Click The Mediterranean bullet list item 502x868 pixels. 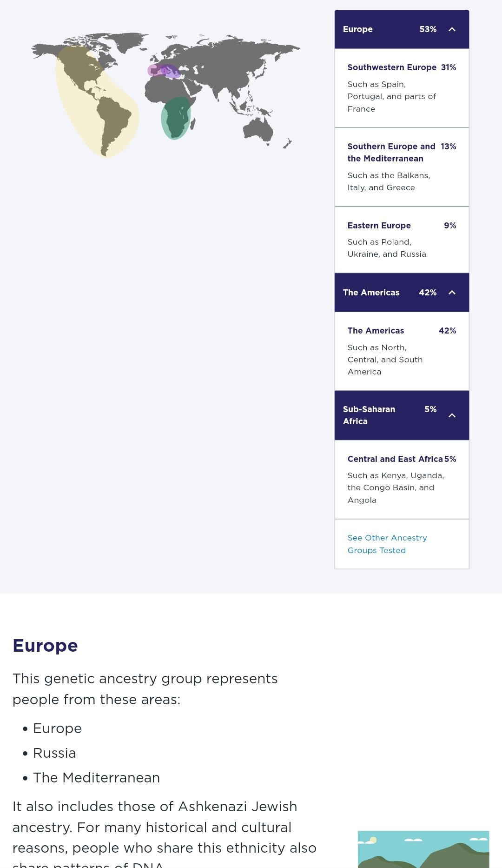pos(97,777)
